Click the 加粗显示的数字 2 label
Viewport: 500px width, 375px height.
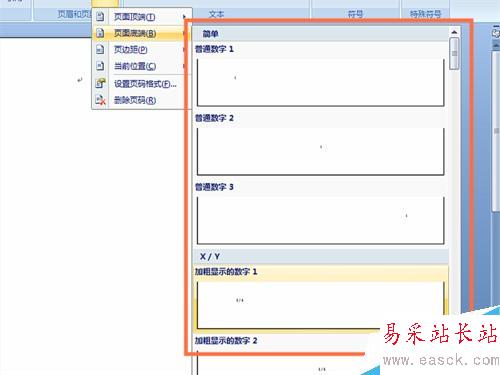click(226, 341)
